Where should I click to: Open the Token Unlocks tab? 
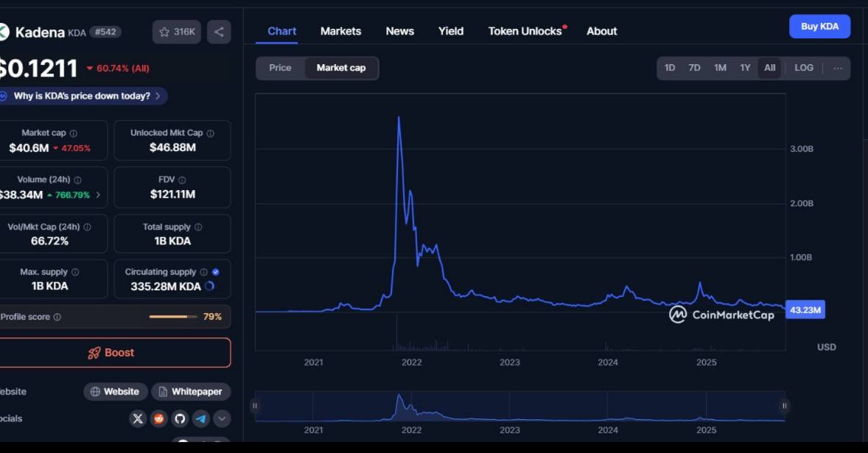click(526, 32)
